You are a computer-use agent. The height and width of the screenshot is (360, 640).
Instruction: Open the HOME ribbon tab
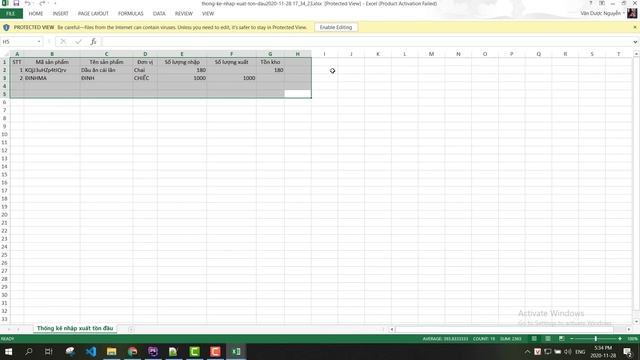click(36, 13)
